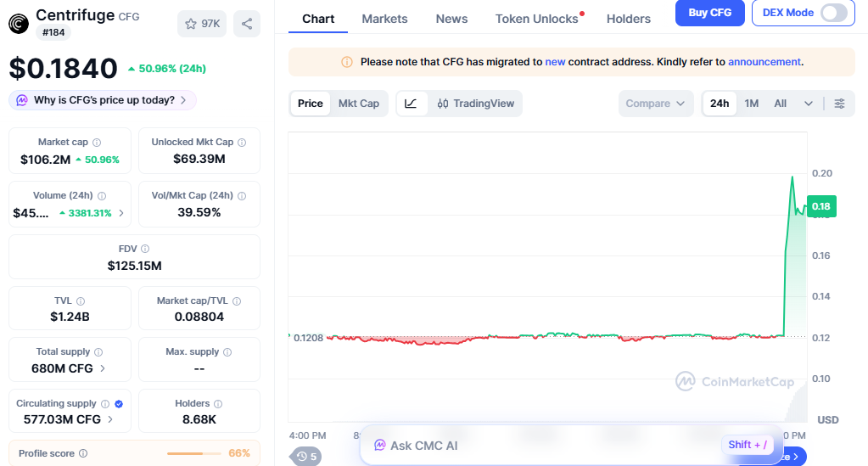The height and width of the screenshot is (466, 868).
Task: Expand Circulating supply 577.03M CFG chevron
Action: [x=110, y=419]
